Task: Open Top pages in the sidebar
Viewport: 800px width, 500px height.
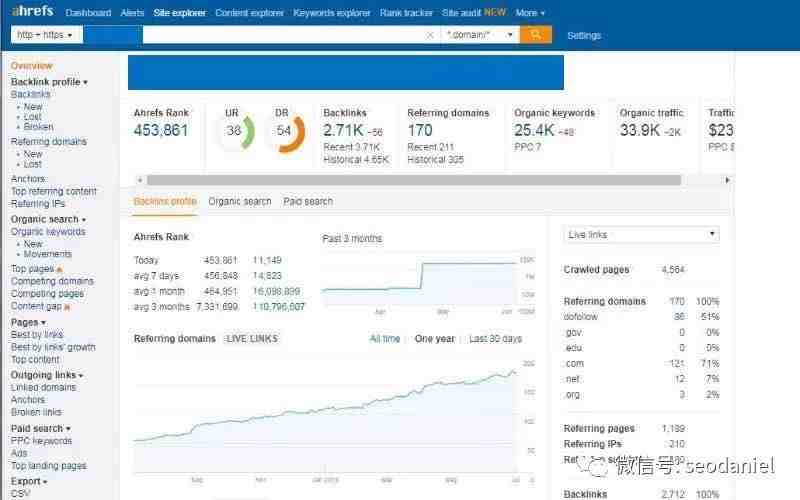Action: pos(32,269)
